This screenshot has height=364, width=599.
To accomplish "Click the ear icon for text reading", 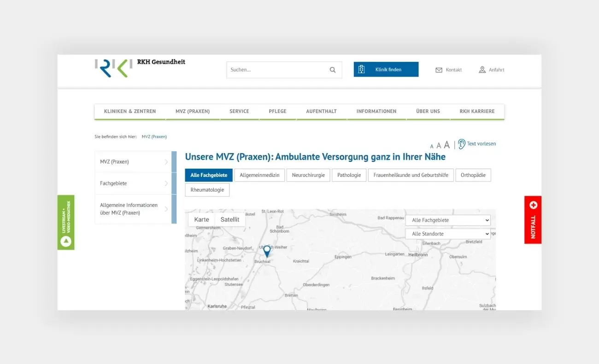I will [461, 144].
